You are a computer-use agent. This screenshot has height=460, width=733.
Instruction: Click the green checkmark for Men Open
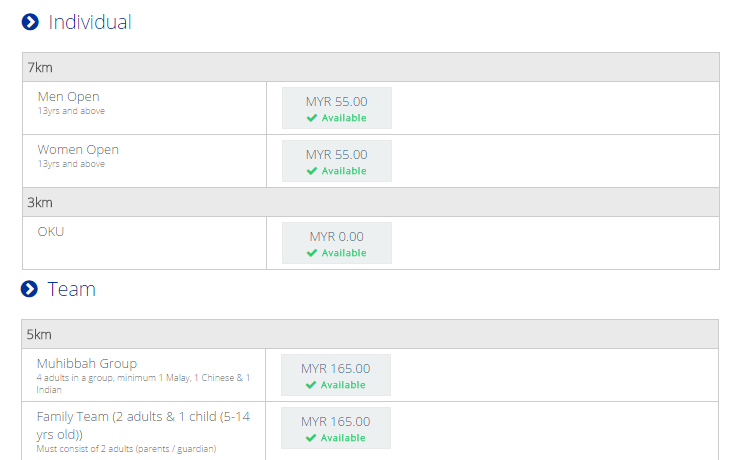(x=312, y=118)
